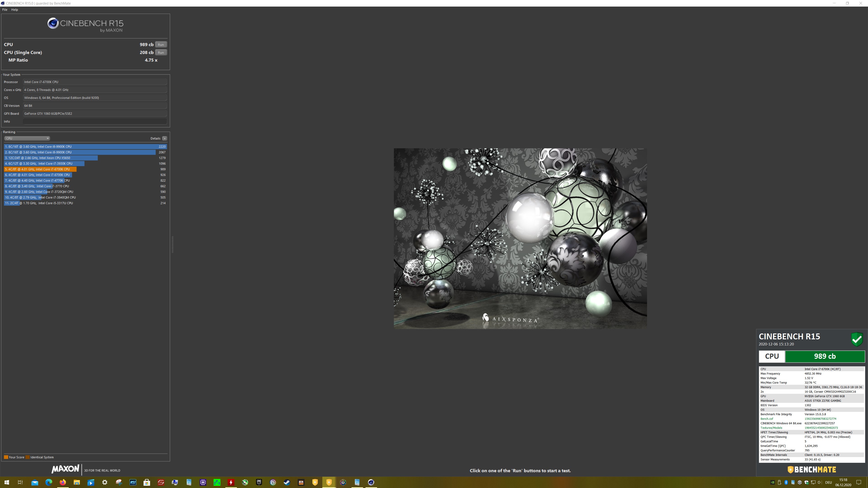Switch to active BenchMate taskbar icon
The image size is (868, 488).
point(329,482)
